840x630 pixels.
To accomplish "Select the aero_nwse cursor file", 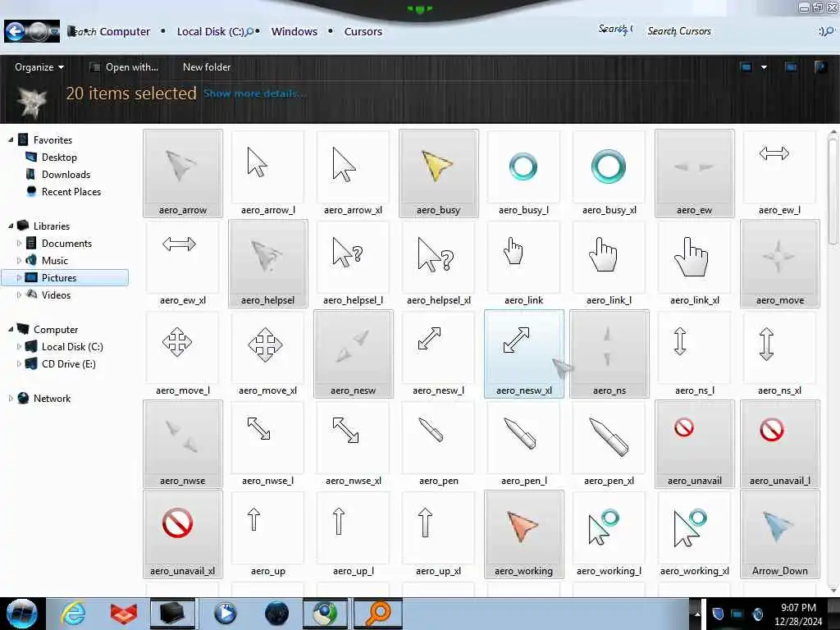I will [183, 444].
